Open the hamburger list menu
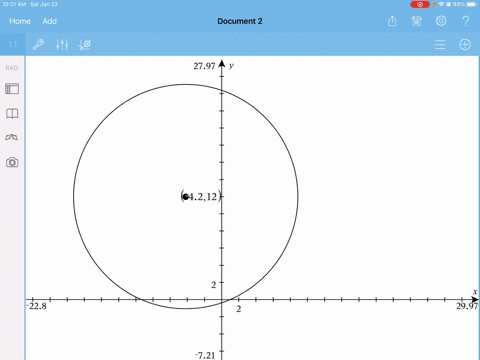Image resolution: width=480 pixels, height=360 pixels. [440, 44]
